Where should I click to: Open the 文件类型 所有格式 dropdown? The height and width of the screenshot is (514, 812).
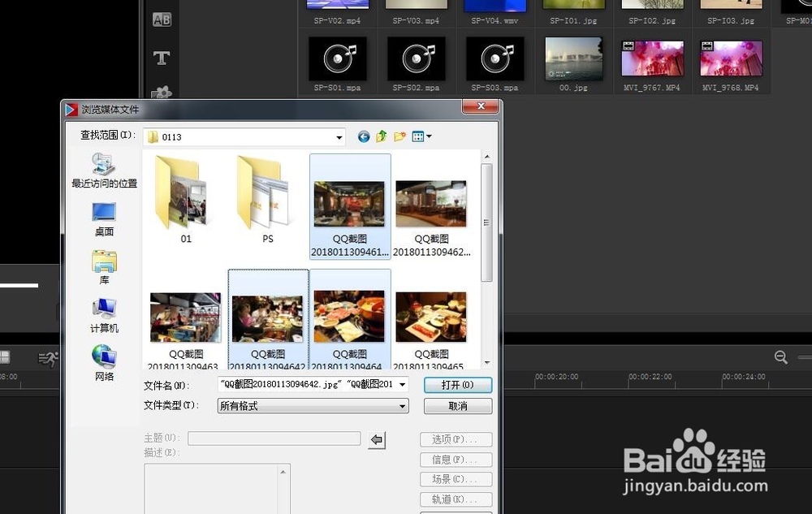click(x=313, y=406)
